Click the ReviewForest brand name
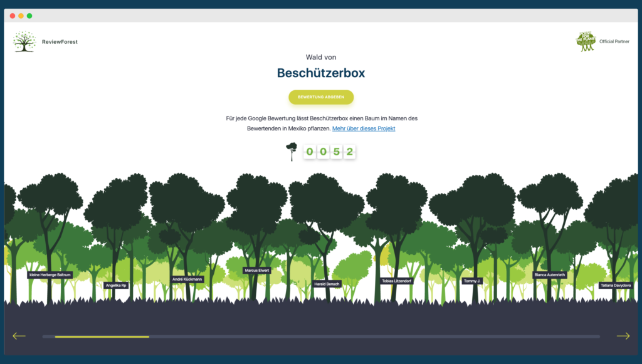The image size is (642, 364). click(x=60, y=42)
